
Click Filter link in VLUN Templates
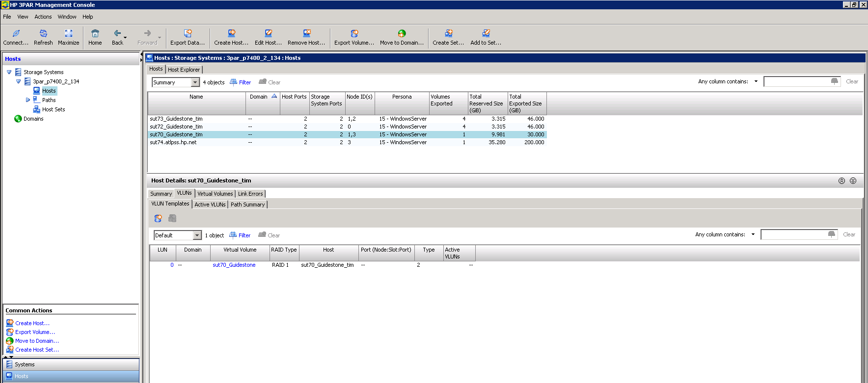244,235
